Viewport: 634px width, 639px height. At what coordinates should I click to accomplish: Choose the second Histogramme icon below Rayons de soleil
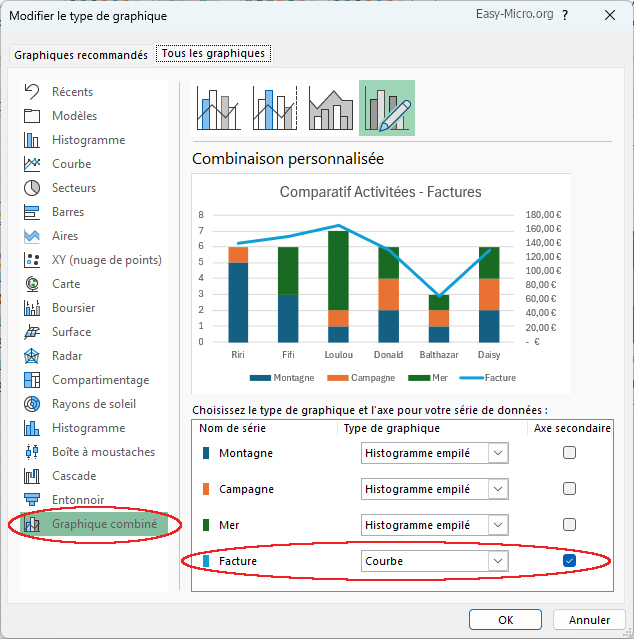(32, 428)
